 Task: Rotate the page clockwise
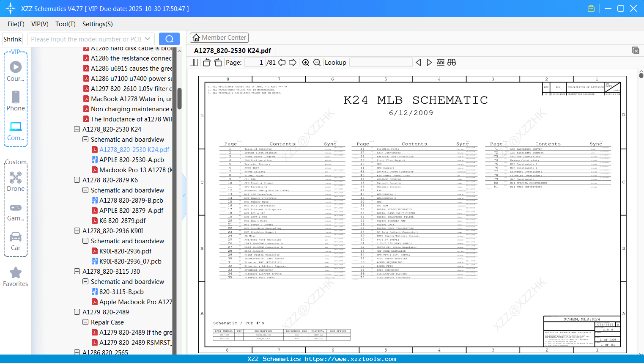point(218,63)
